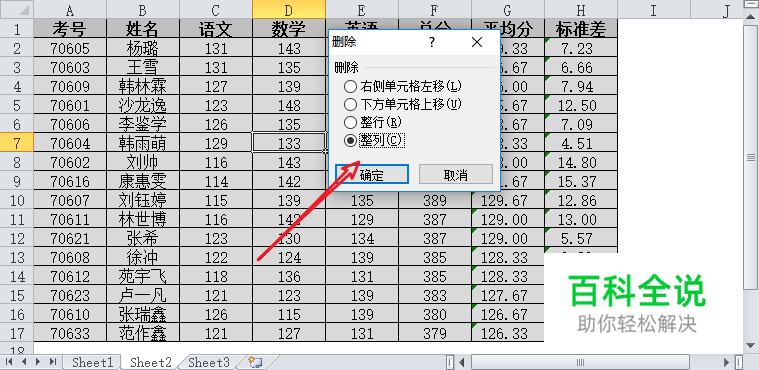This screenshot has width=759, height=370.
Task: Click the vertical scrollbar down arrow
Action: [x=751, y=346]
